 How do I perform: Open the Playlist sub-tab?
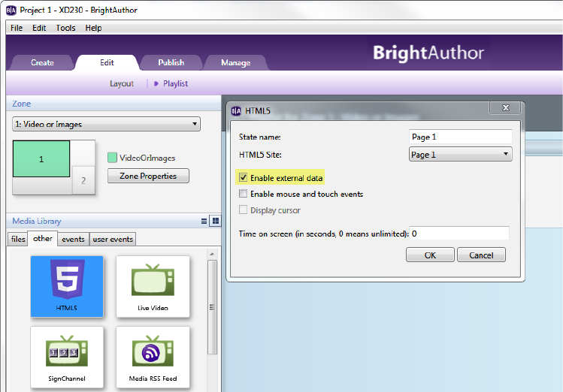[x=175, y=83]
